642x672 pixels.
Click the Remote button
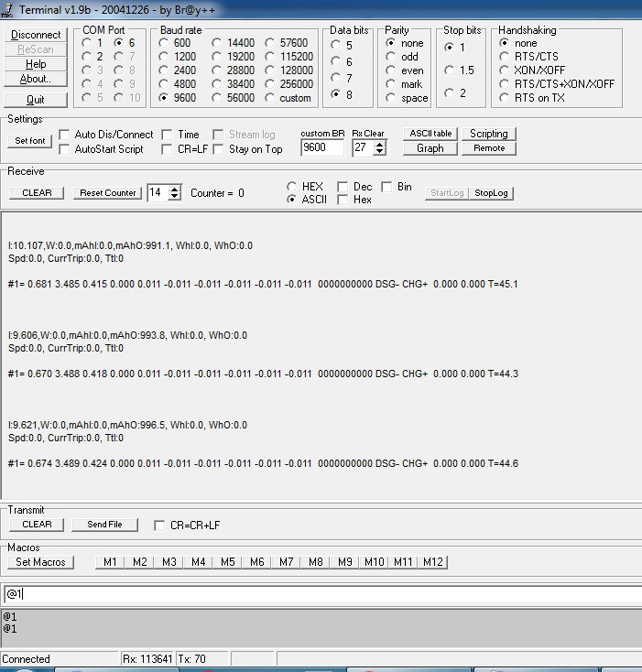click(x=488, y=148)
